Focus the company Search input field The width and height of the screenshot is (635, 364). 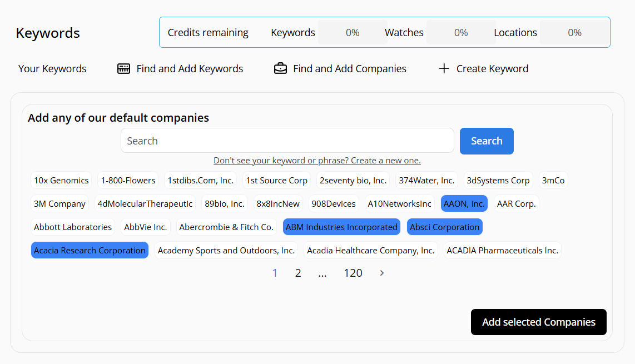[x=287, y=141]
